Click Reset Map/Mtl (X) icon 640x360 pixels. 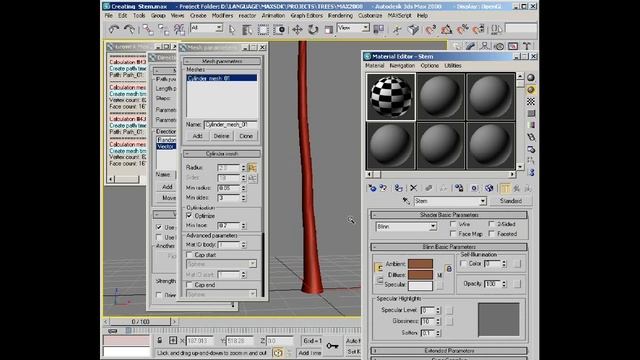point(413,188)
